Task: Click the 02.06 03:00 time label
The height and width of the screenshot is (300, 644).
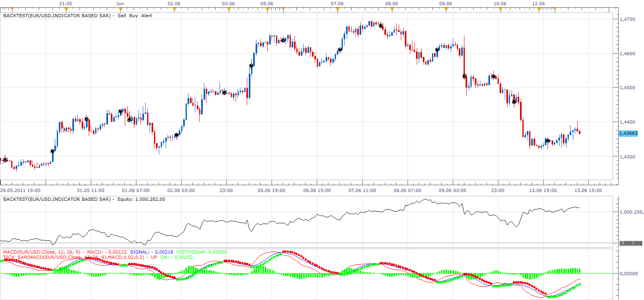Action: click(x=181, y=190)
